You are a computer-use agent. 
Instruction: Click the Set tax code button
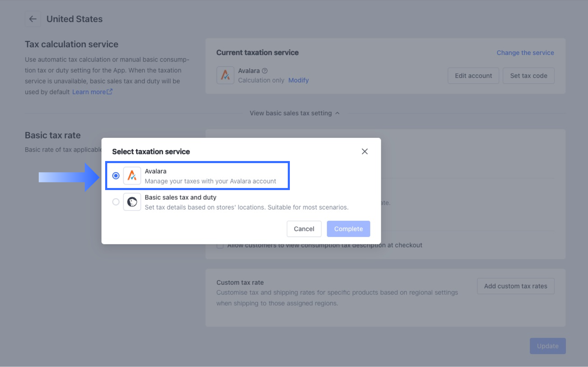tap(529, 76)
